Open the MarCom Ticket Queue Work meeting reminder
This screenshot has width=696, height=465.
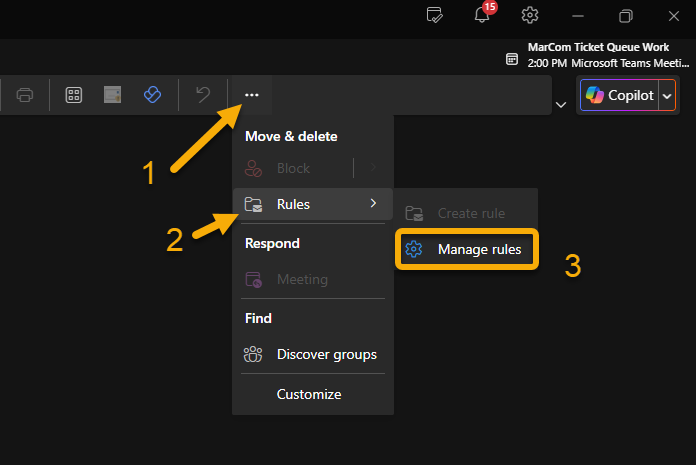click(598, 55)
